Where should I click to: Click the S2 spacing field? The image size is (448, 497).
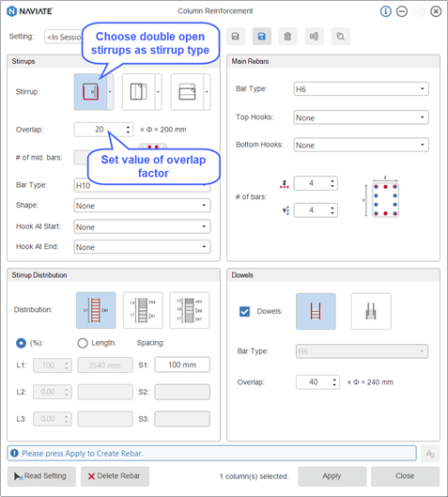182,392
